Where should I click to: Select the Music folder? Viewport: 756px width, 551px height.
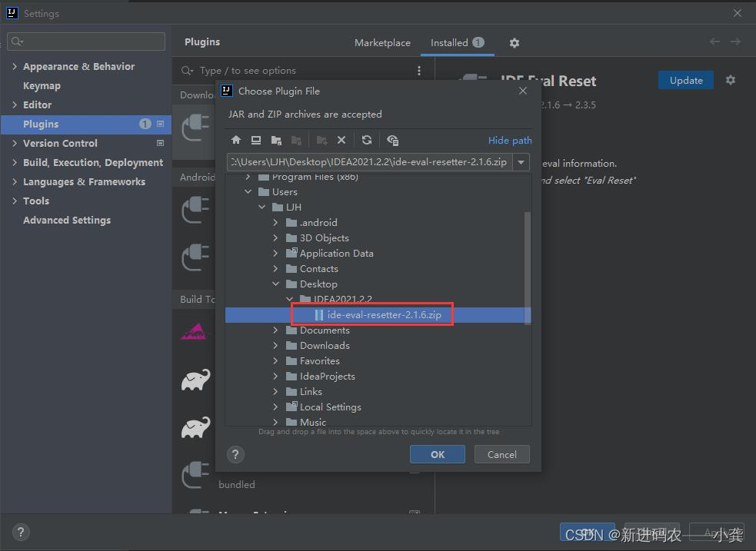(x=313, y=422)
